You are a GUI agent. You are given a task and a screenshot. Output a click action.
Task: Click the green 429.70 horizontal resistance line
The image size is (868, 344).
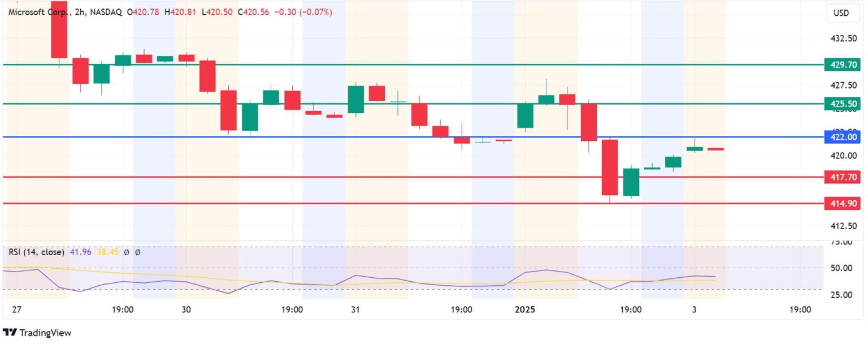[413, 64]
